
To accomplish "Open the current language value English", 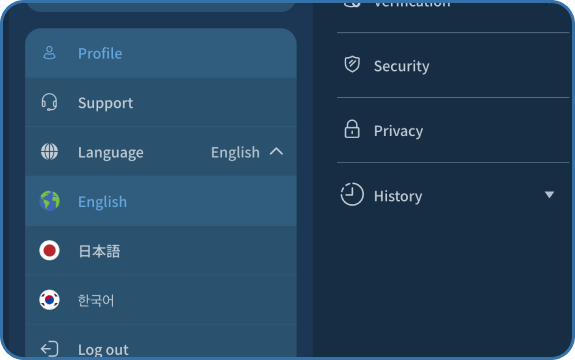I will [235, 152].
